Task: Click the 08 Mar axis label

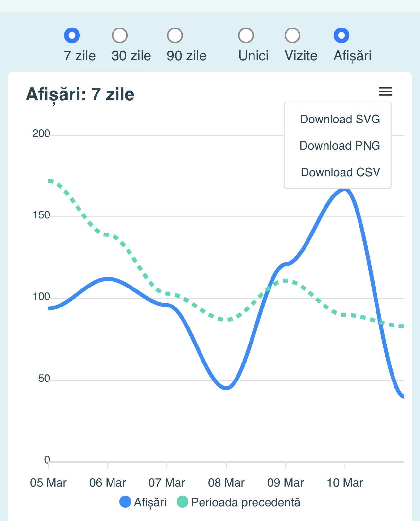Action: point(226,483)
